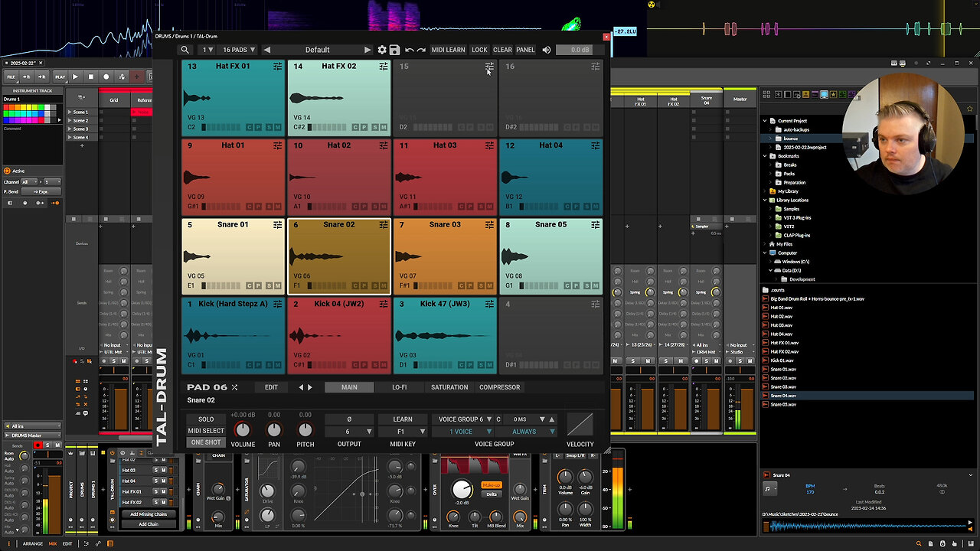The image size is (980, 551).
Task: Launch Scene 1 in Bitwig
Action: pos(70,112)
